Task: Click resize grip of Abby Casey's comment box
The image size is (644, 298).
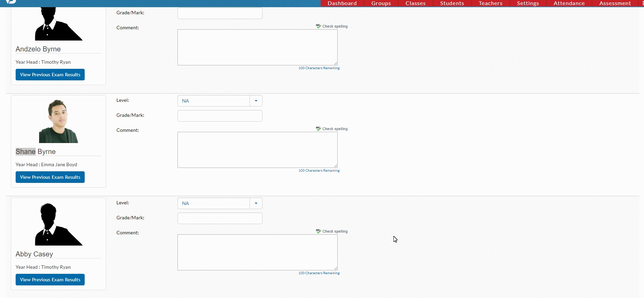Action: tap(335, 268)
